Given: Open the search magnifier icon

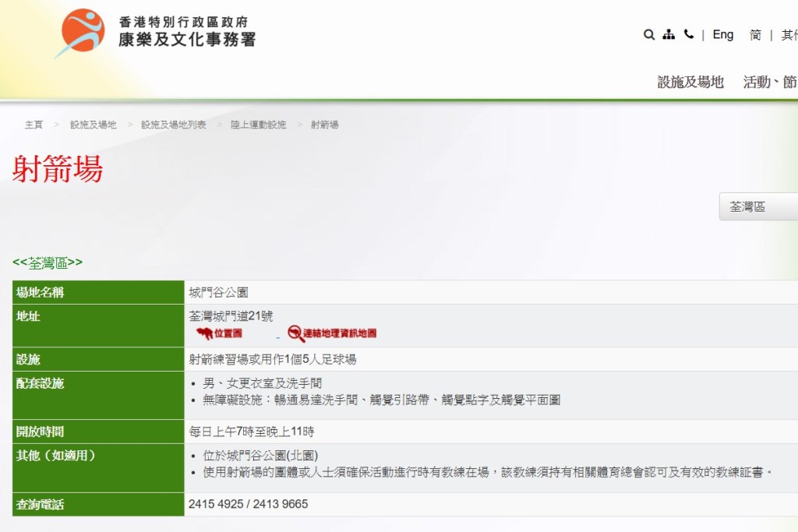Looking at the screenshot, I should [649, 34].
